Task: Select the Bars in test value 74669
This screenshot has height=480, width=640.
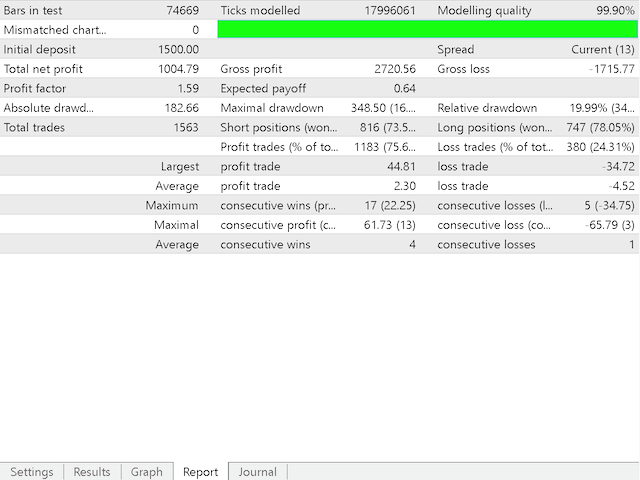Action: click(182, 10)
